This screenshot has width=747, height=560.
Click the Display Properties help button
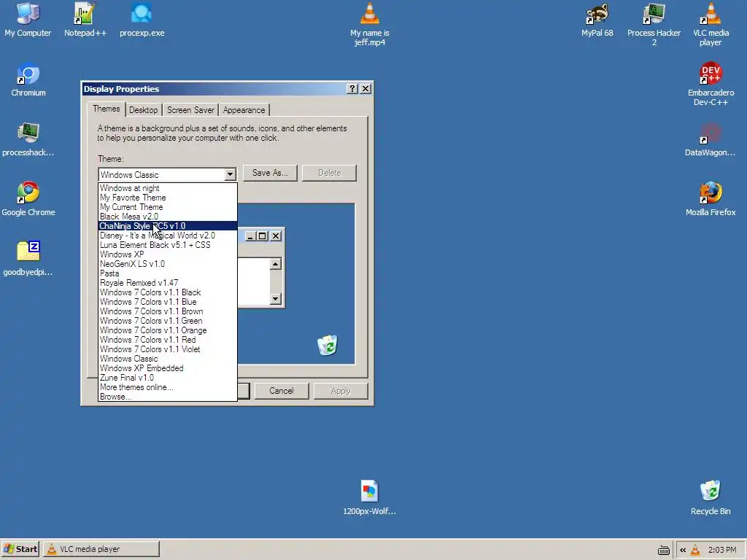(352, 88)
